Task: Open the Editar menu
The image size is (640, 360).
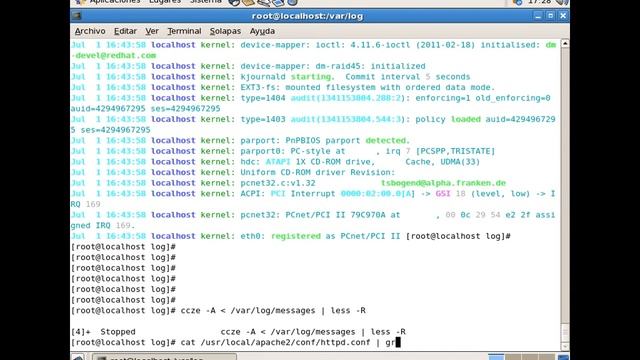Action: point(125,31)
